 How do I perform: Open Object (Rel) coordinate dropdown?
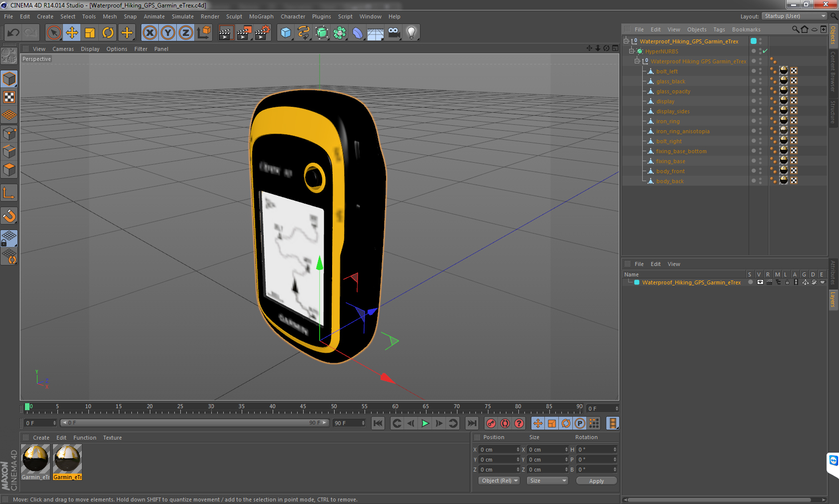click(x=499, y=481)
